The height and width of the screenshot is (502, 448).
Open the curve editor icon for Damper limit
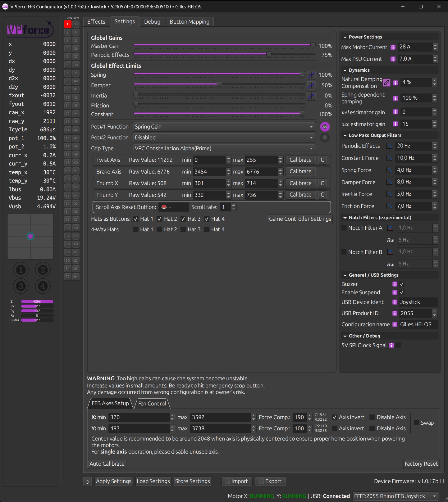point(311,85)
